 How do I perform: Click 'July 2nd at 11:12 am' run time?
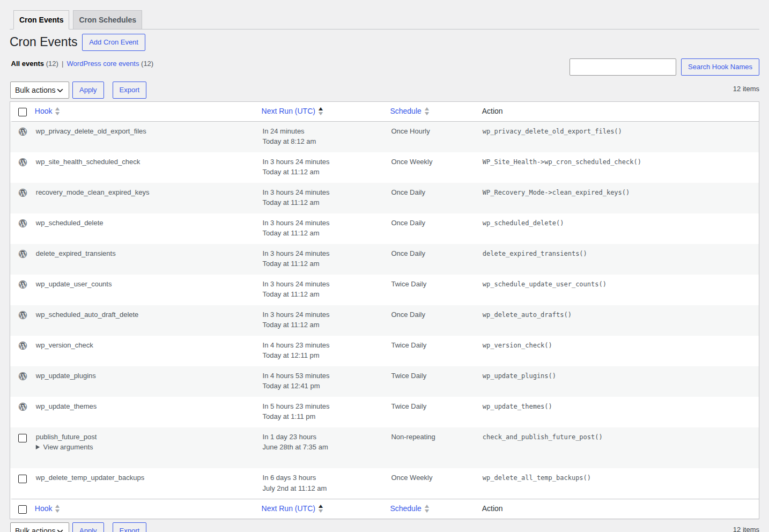tap(294, 489)
